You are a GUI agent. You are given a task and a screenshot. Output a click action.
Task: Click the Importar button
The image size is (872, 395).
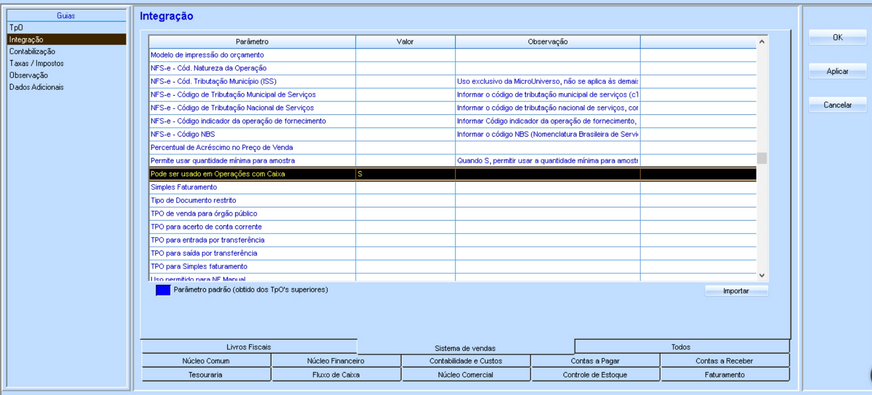736,291
